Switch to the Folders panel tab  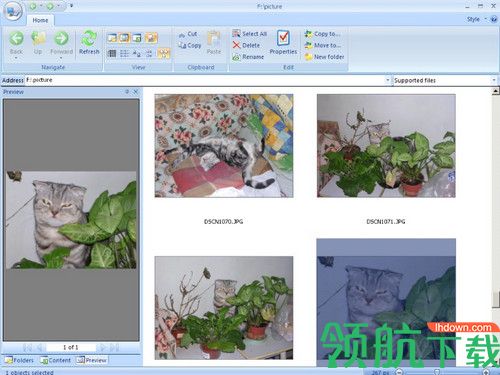(x=19, y=360)
